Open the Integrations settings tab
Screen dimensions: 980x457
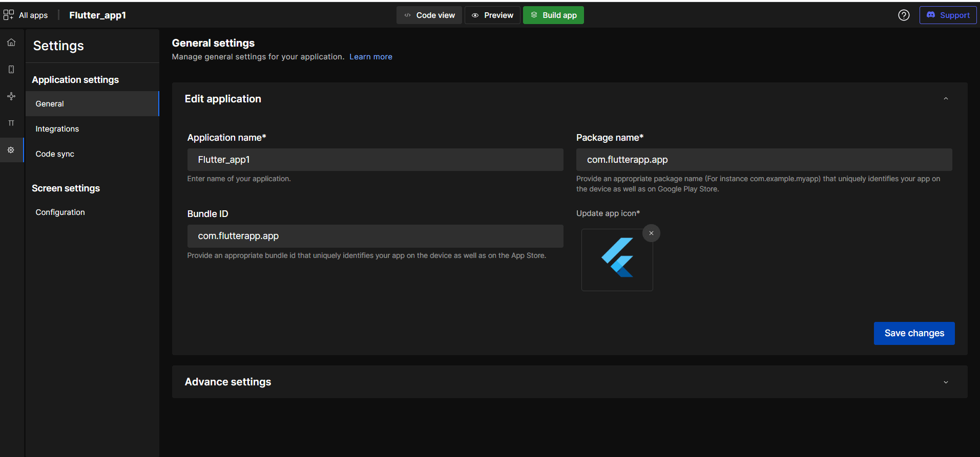(x=57, y=129)
